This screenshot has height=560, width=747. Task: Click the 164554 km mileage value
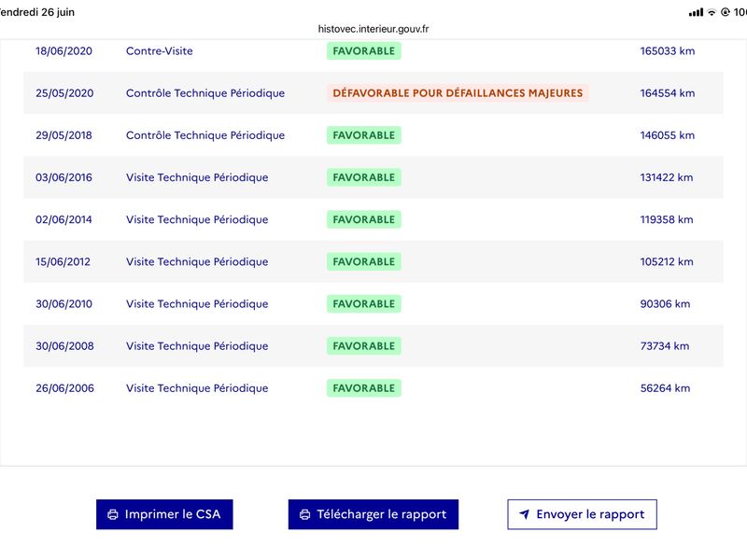[667, 92]
